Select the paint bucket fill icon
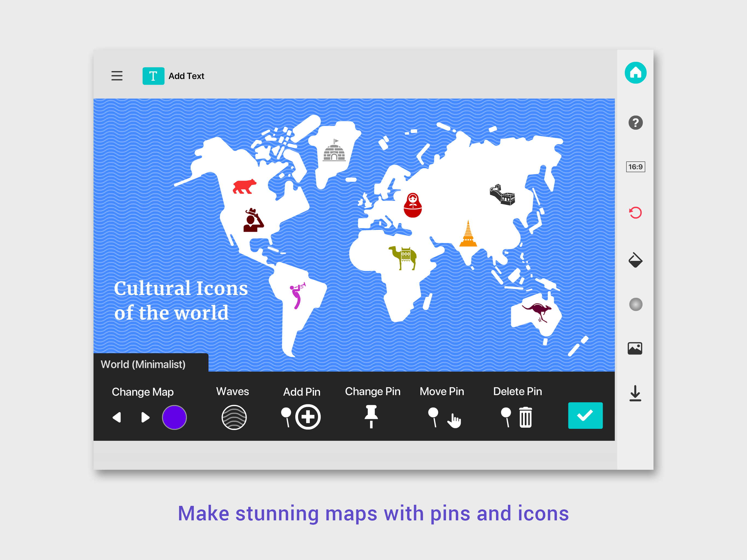The height and width of the screenshot is (560, 747). click(x=635, y=260)
